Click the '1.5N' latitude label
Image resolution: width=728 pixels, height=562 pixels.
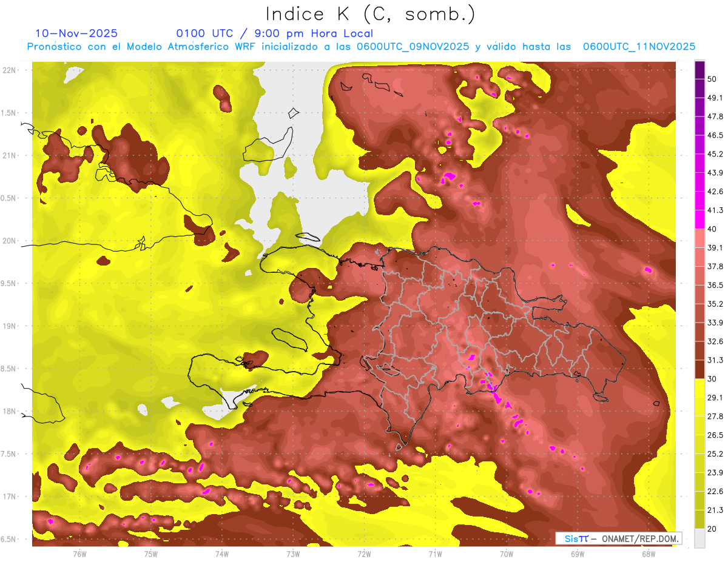[x=7, y=113]
